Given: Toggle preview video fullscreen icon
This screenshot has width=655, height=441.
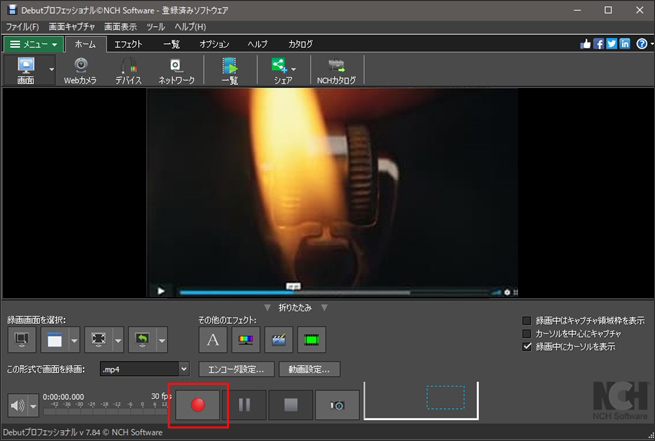Looking at the screenshot, I should click(x=515, y=292).
